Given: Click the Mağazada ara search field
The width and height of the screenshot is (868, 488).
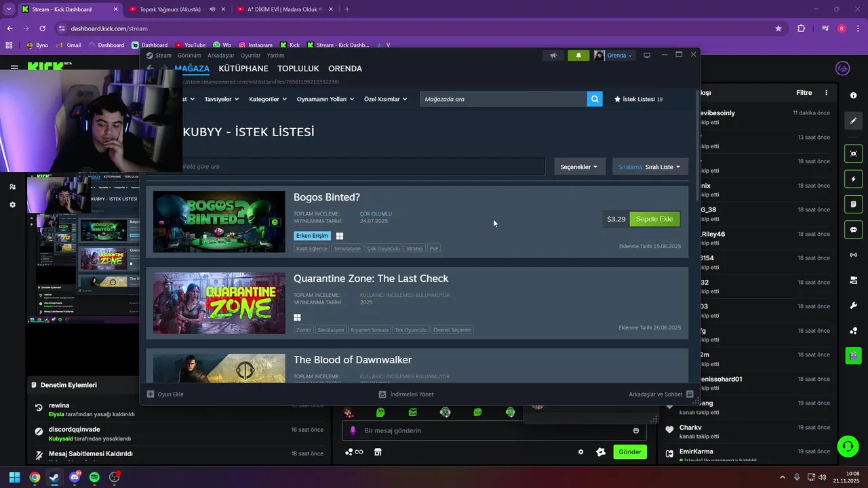Looking at the screenshot, I should tap(503, 99).
